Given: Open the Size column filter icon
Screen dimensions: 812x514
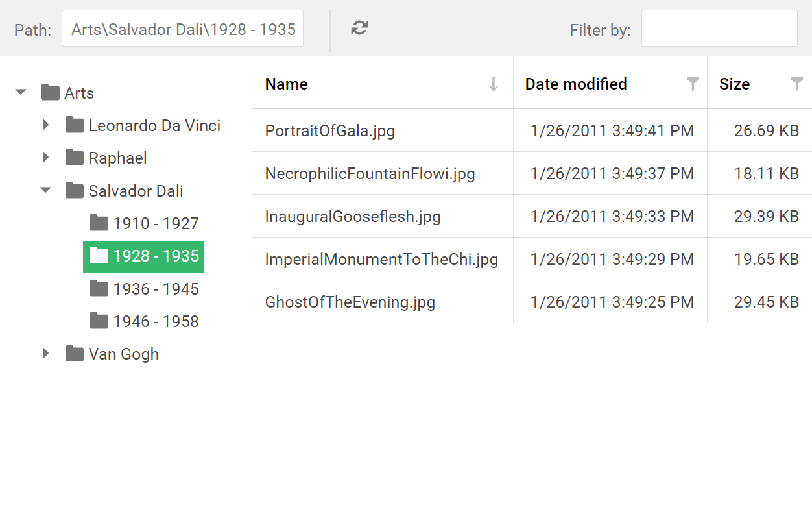Looking at the screenshot, I should coord(796,84).
